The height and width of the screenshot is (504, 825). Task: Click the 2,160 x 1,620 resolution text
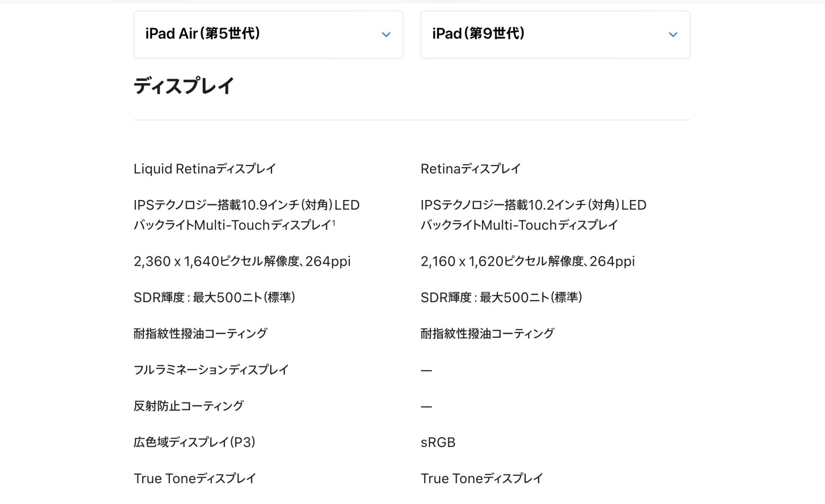coord(527,261)
